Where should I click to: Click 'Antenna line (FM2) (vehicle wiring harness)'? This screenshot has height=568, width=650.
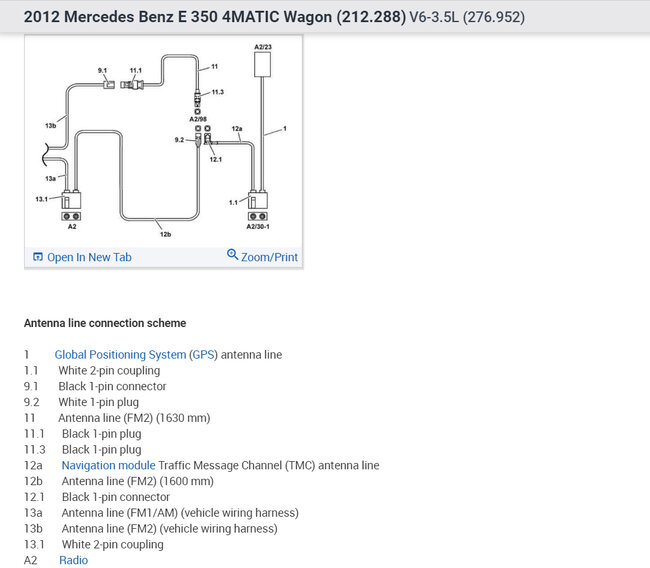point(170,529)
